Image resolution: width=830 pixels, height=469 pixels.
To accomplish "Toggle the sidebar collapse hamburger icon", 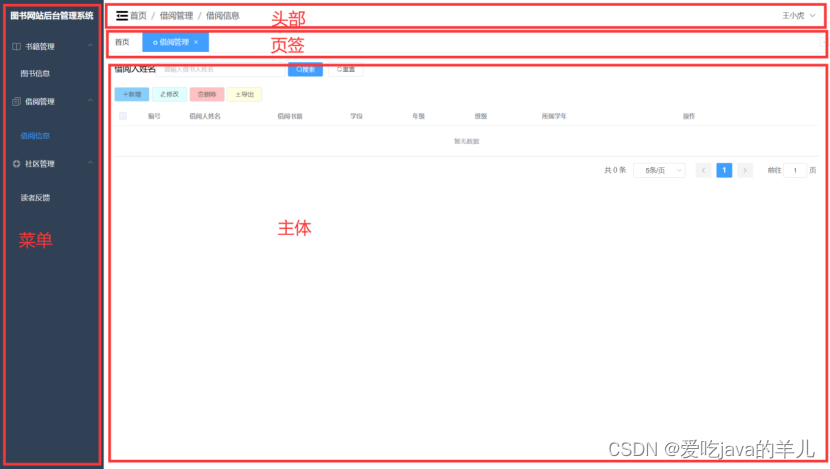I will (x=122, y=16).
